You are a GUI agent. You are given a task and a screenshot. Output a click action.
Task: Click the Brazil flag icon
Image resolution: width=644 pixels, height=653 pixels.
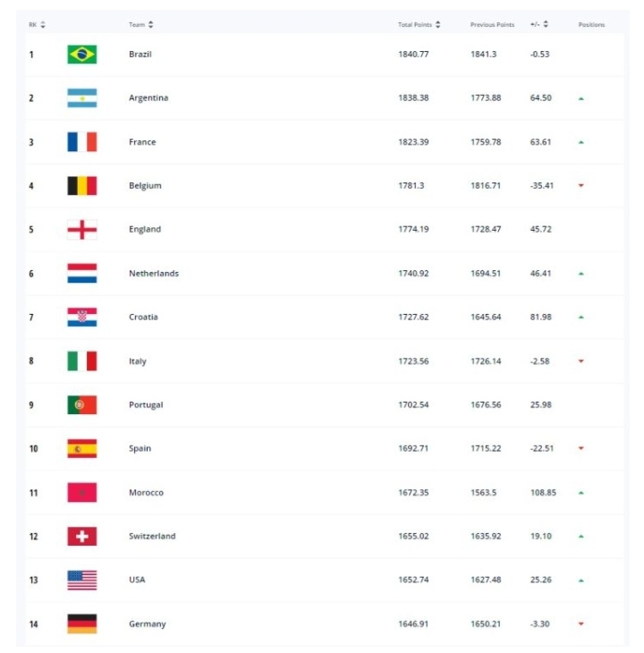(x=82, y=55)
